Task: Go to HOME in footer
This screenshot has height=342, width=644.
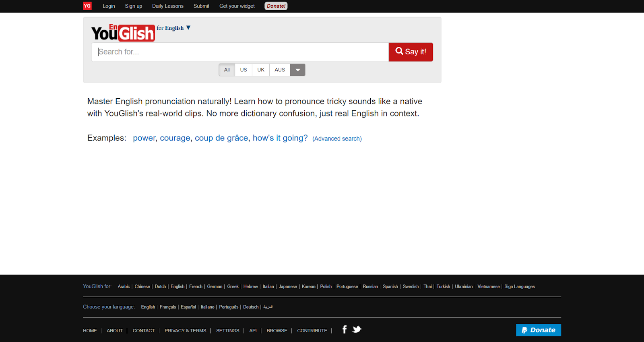Action: 90,331
